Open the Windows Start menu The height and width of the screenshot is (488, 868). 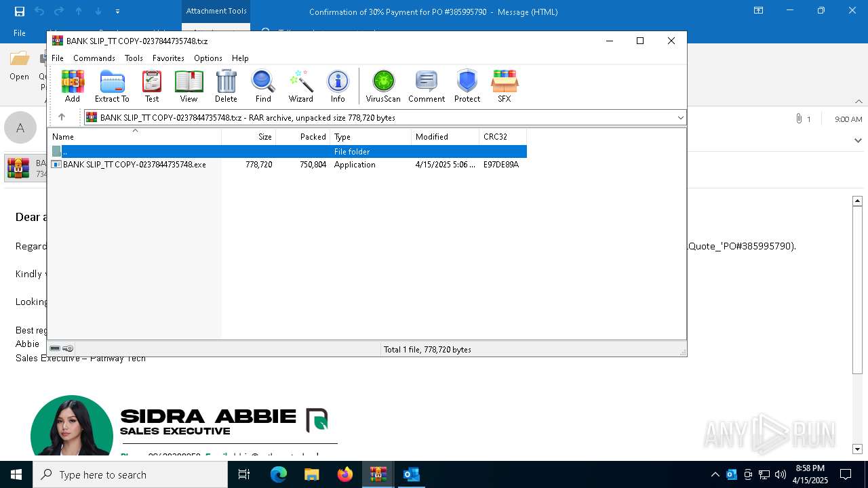tap(16, 474)
